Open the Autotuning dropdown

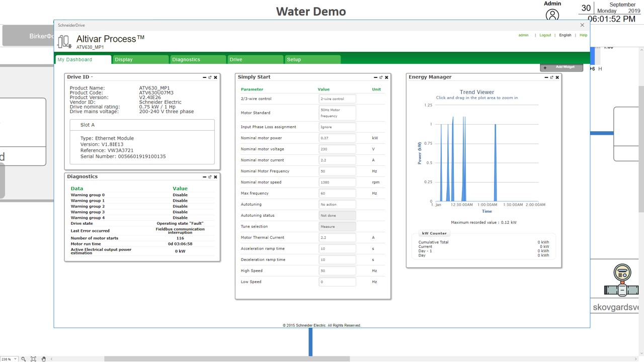coord(337,205)
